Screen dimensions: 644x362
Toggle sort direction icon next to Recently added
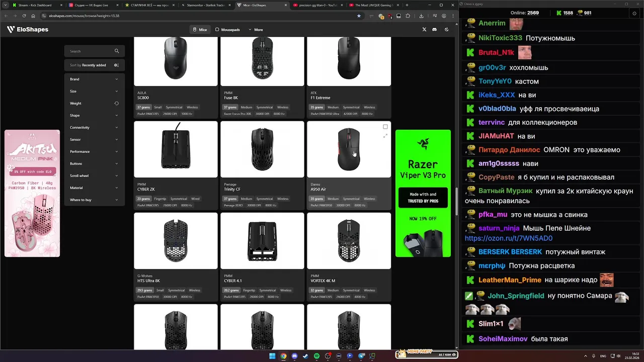116,65
